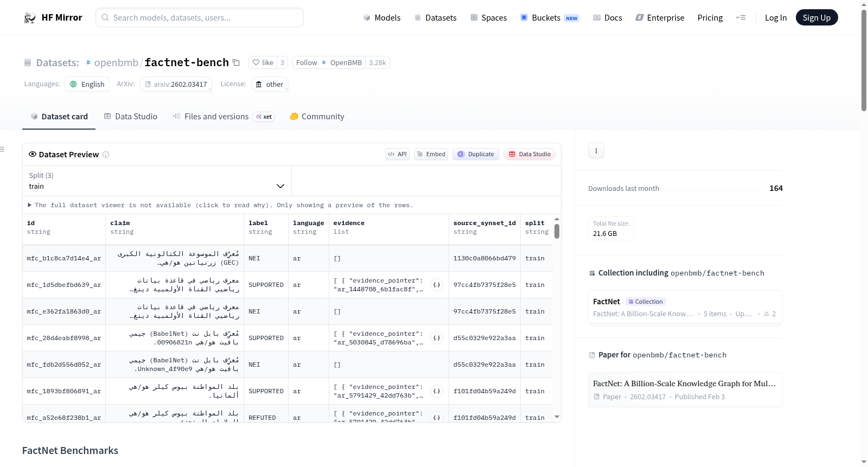The width and height of the screenshot is (868, 467).
Task: Click the HF Mirror logo icon
Action: point(30,18)
